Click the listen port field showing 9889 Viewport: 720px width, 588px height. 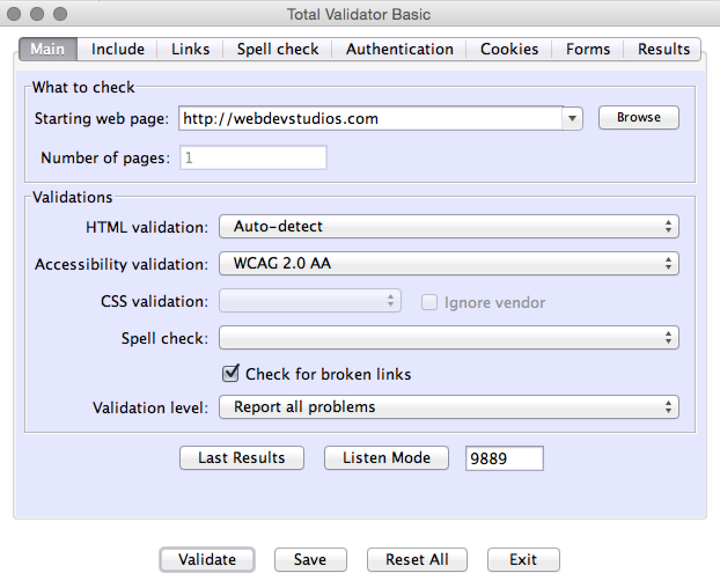tap(504, 458)
